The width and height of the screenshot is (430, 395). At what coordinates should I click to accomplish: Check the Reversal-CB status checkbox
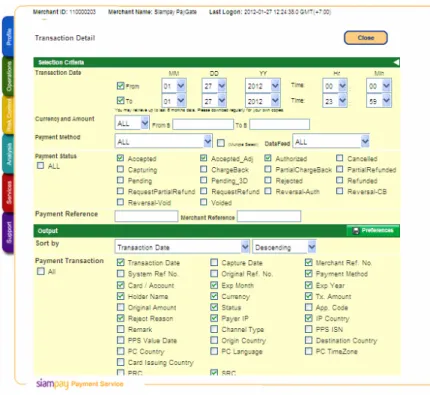click(x=339, y=191)
